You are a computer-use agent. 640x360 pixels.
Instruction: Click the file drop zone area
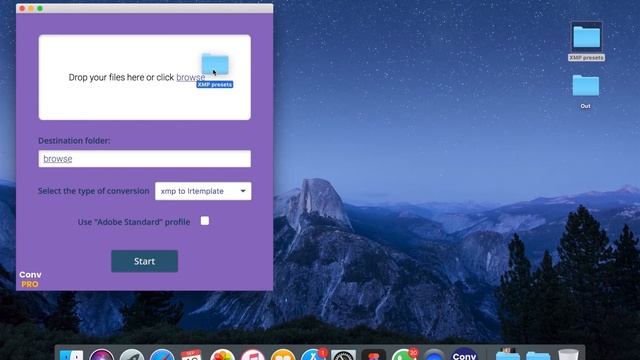point(144,77)
